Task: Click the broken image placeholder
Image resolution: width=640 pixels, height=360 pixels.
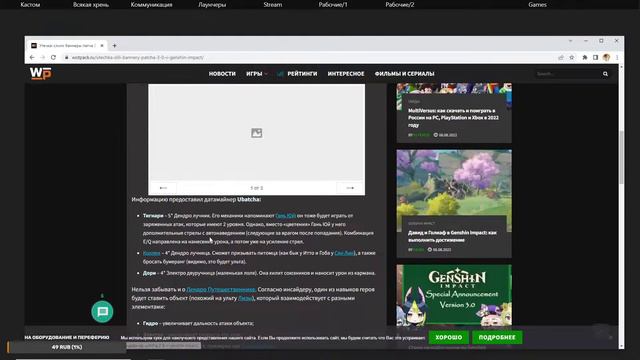Action: pos(257,133)
